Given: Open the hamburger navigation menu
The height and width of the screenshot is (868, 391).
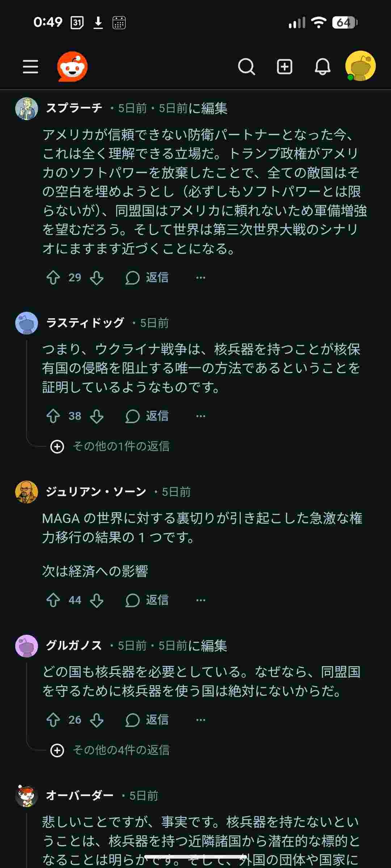Looking at the screenshot, I should pyautogui.click(x=30, y=67).
